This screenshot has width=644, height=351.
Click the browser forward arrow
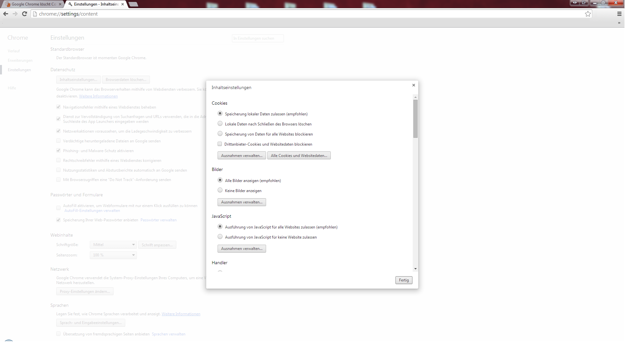[x=15, y=14]
